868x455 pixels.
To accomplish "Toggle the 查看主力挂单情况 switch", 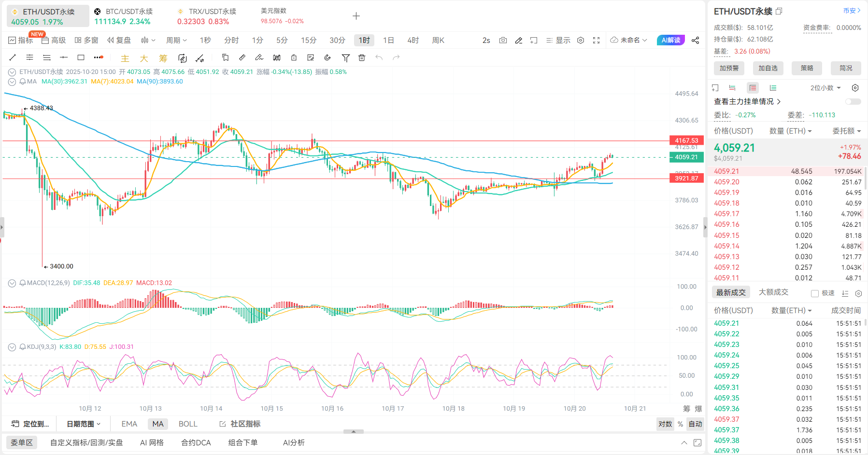I will tap(853, 101).
